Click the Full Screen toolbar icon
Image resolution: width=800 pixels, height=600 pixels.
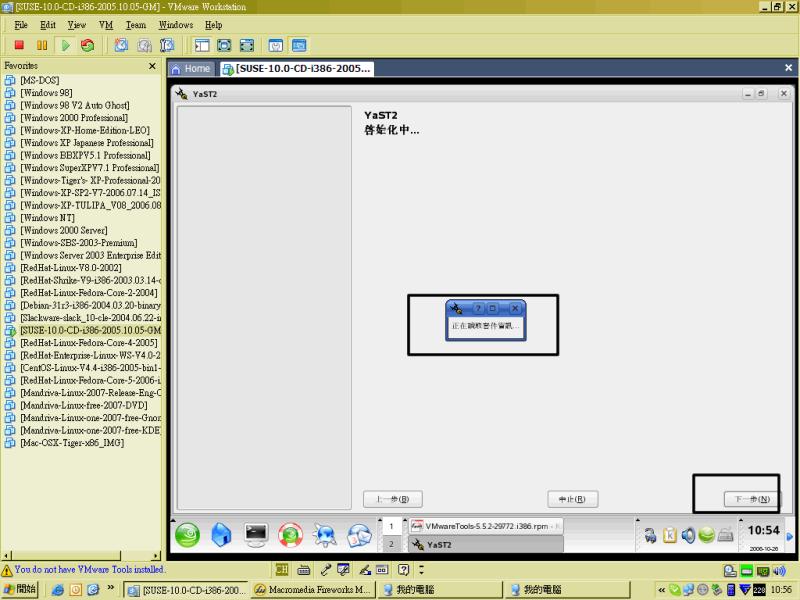[x=246, y=45]
